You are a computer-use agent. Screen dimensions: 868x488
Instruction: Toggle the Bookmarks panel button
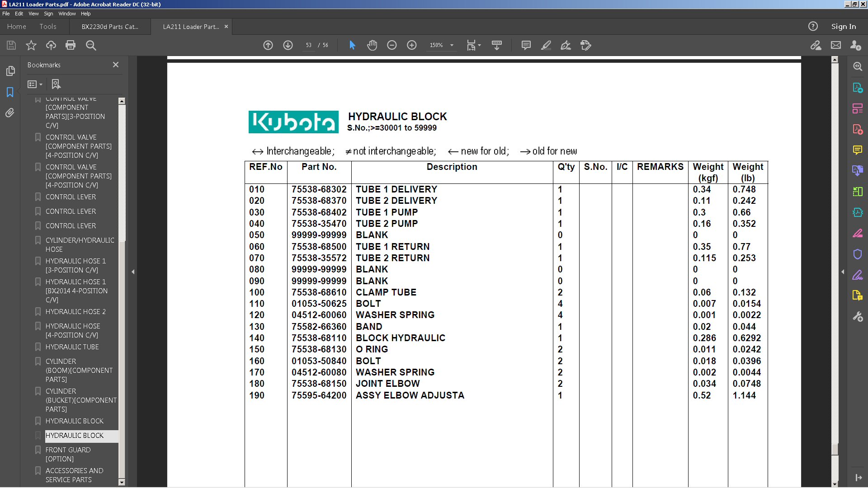[10, 92]
